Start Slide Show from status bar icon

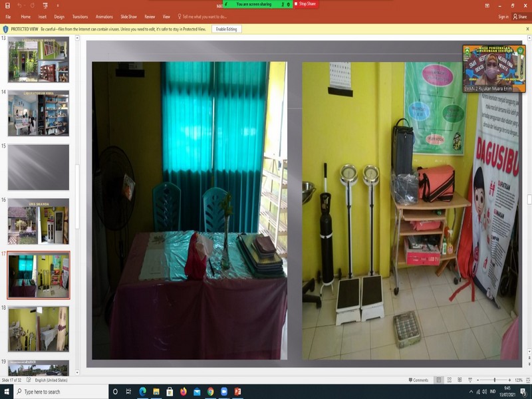pyautogui.click(x=471, y=380)
